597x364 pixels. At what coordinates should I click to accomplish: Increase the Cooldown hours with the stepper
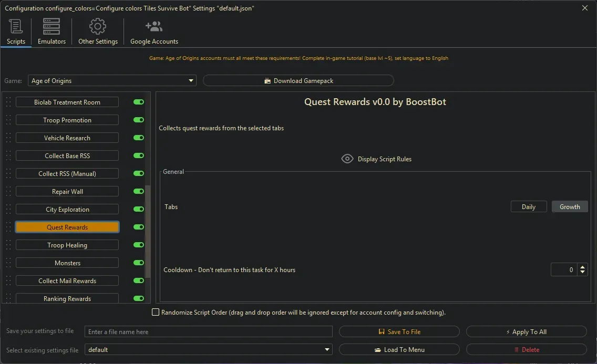click(582, 267)
